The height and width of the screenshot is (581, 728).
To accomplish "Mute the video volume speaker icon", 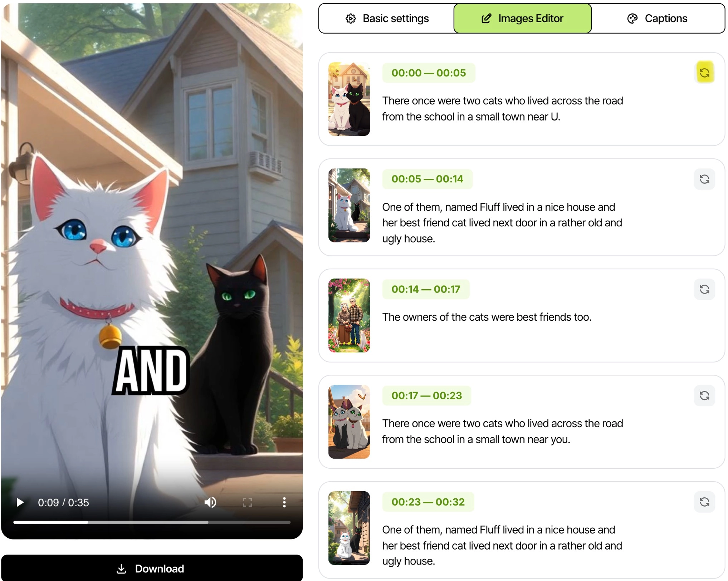I will [x=210, y=502].
